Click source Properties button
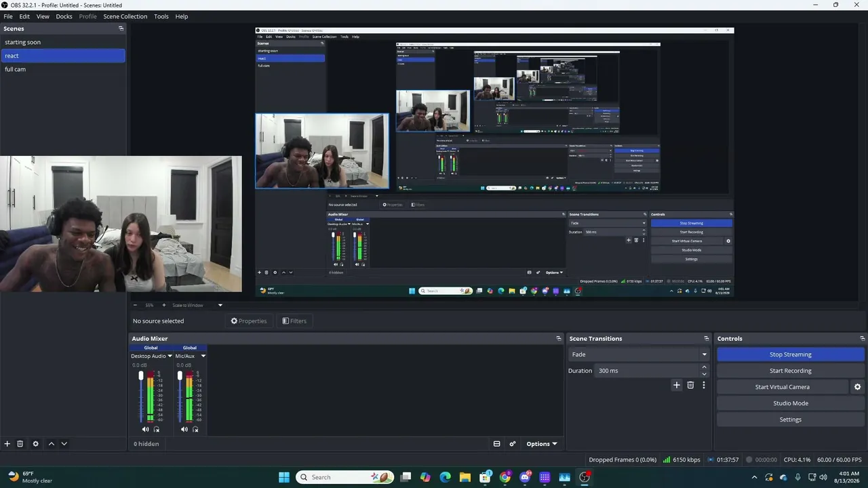Screen dimensions: 868x488 pyautogui.click(x=249, y=321)
